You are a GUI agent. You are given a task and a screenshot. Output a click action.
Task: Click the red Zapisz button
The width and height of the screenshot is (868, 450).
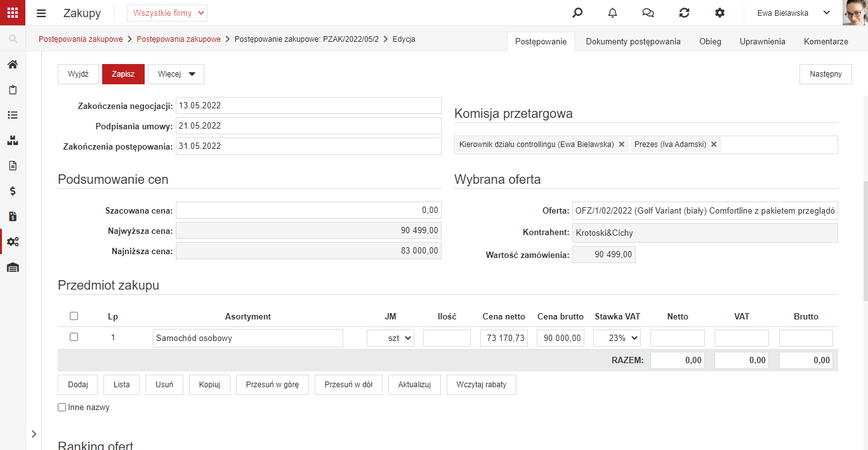coord(123,74)
